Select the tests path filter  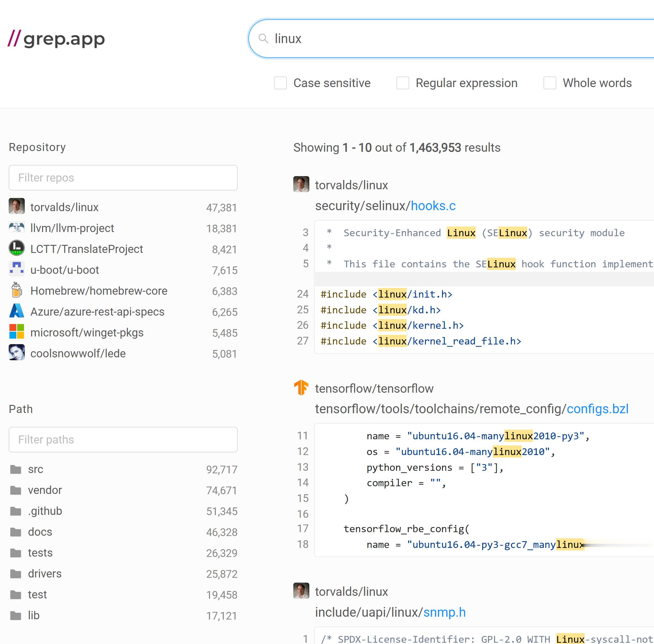tap(123, 553)
